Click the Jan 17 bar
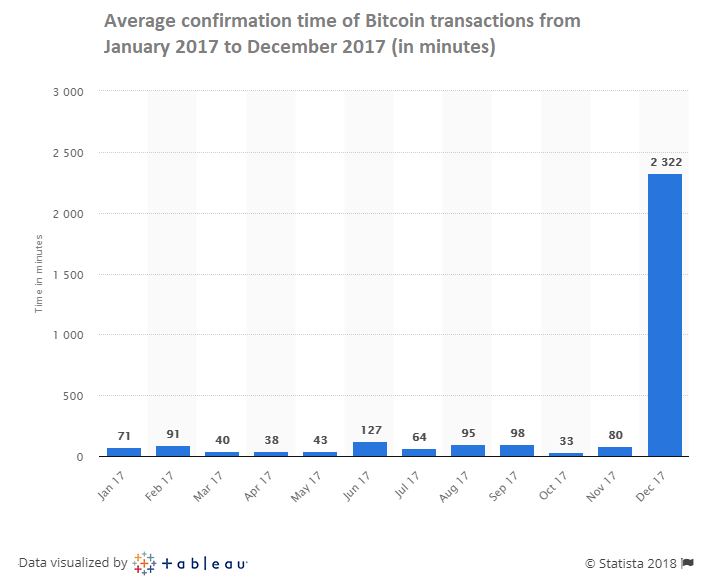718x582 pixels. 124,452
